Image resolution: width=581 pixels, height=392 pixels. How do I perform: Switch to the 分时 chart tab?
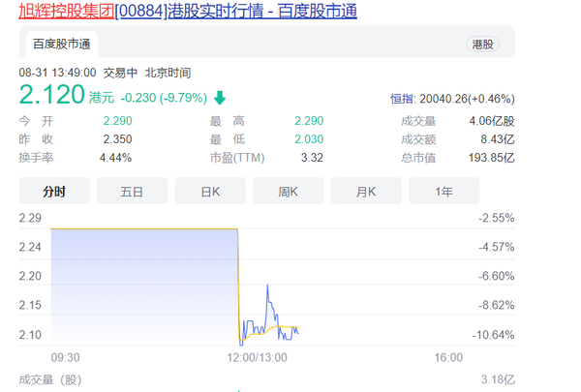tap(54, 192)
